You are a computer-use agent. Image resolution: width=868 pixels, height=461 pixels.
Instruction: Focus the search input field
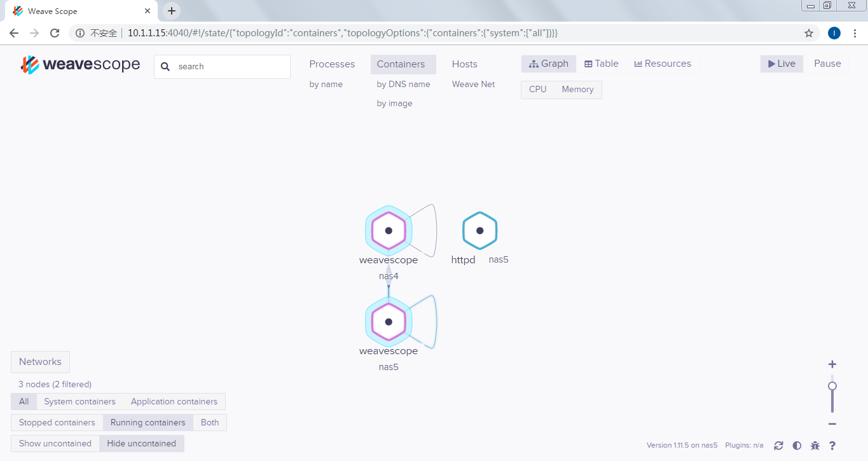point(222,67)
